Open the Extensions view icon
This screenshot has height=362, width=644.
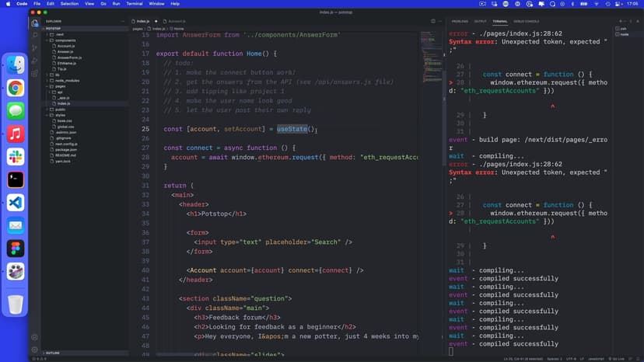click(x=35, y=72)
